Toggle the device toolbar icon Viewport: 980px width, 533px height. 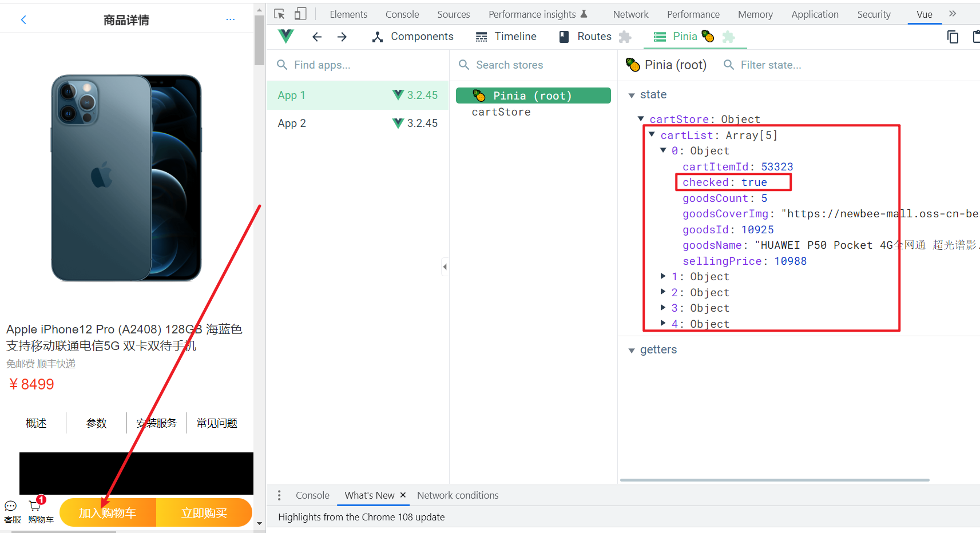300,14
